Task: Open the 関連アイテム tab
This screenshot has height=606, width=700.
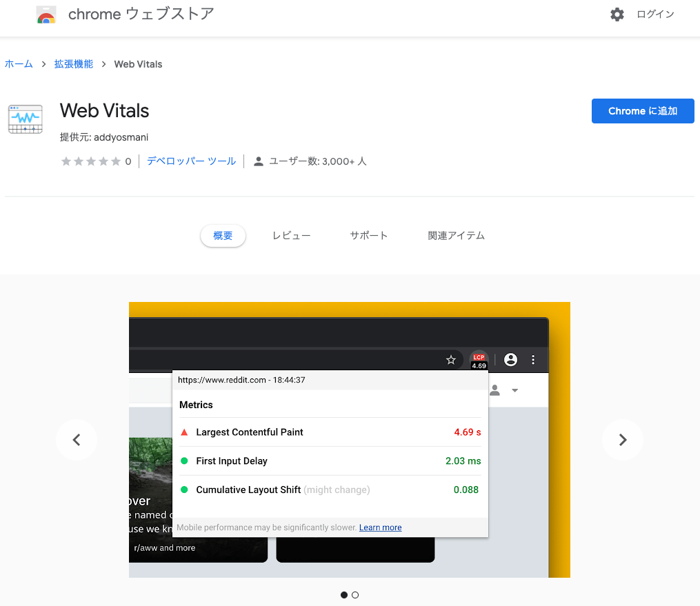Action: coord(457,236)
